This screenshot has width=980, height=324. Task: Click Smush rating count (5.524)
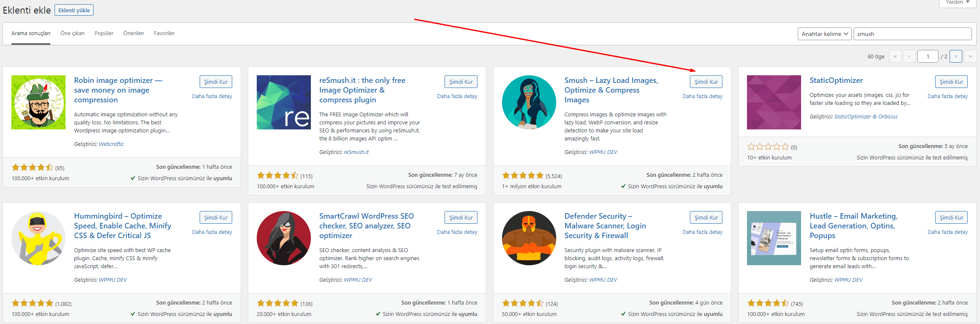click(554, 176)
